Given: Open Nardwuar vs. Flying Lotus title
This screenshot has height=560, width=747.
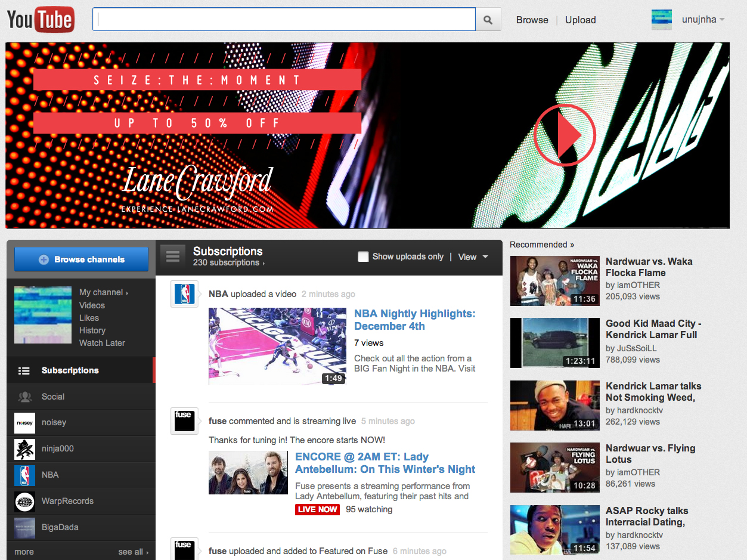Looking at the screenshot, I should [650, 454].
